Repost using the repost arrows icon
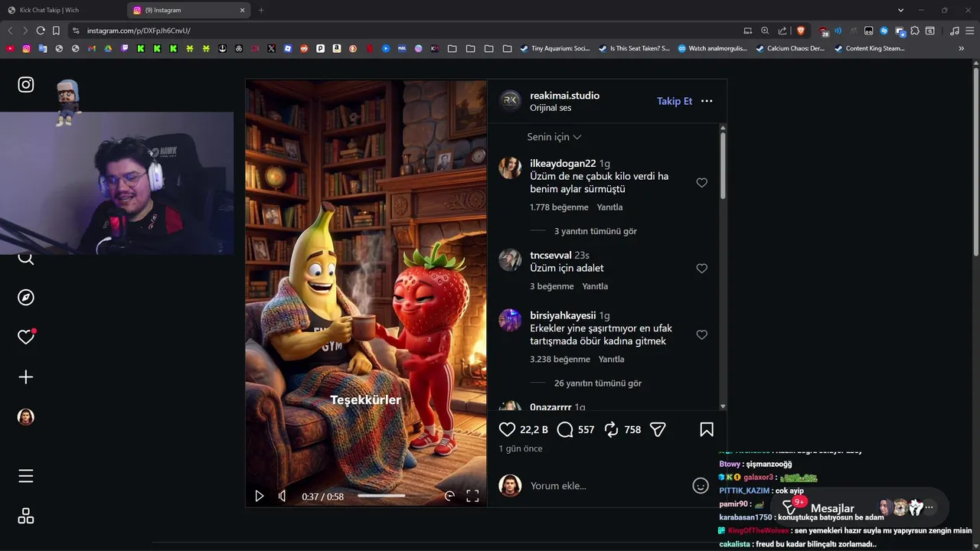Image resolution: width=980 pixels, height=551 pixels. (611, 429)
